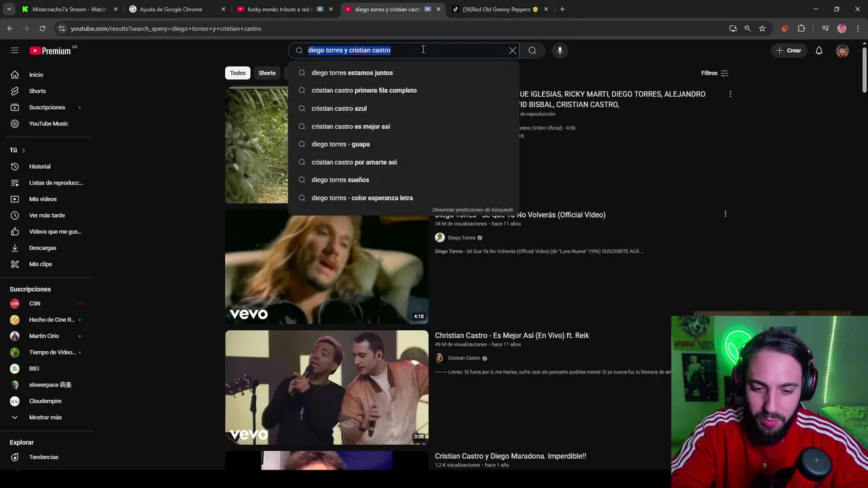
Task: Choose suggestion diego torres sueños
Action: tap(403, 180)
